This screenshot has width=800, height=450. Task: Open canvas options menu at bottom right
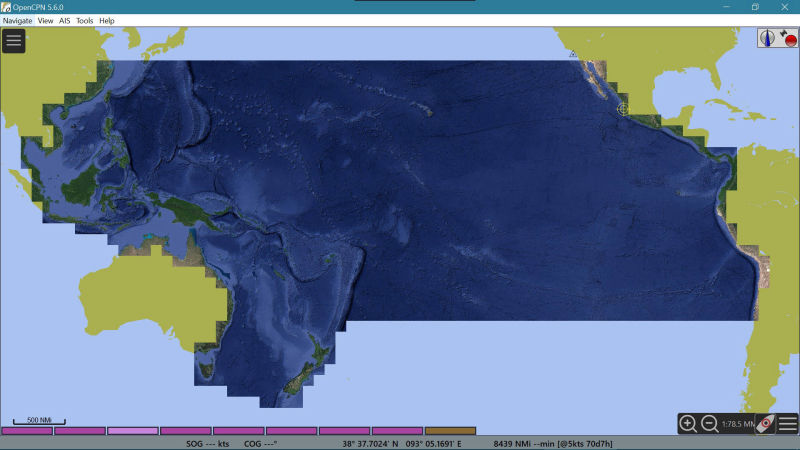click(x=788, y=423)
